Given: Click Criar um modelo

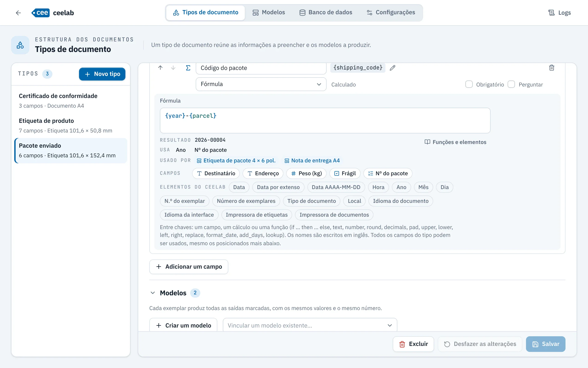Looking at the screenshot, I should 184,325.
